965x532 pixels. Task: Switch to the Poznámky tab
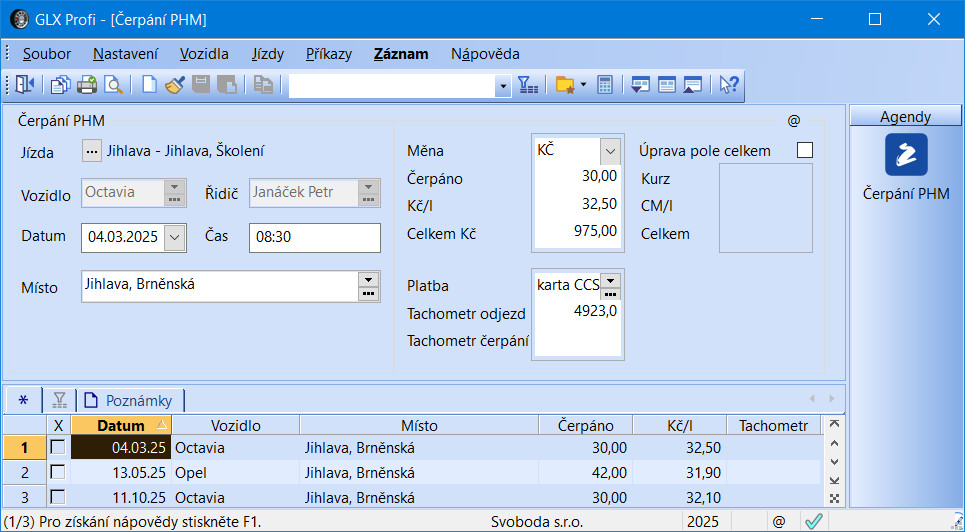coord(130,401)
